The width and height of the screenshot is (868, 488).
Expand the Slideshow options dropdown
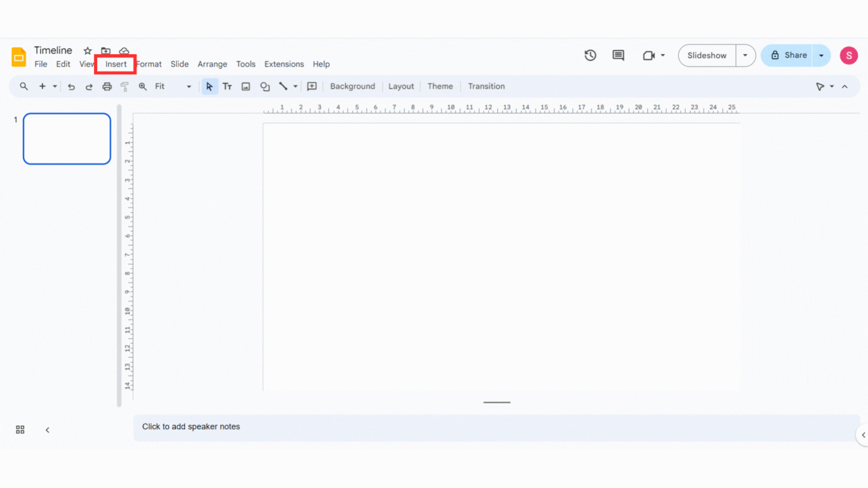(x=745, y=55)
